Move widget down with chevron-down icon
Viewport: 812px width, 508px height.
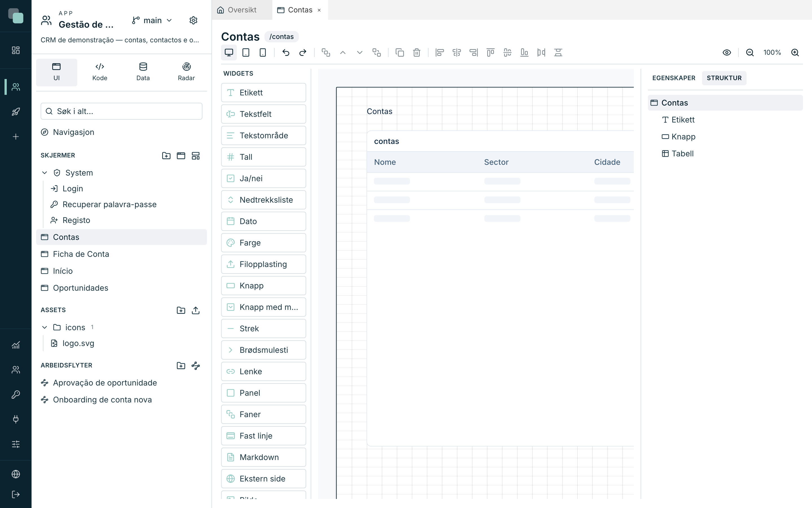[x=360, y=52]
